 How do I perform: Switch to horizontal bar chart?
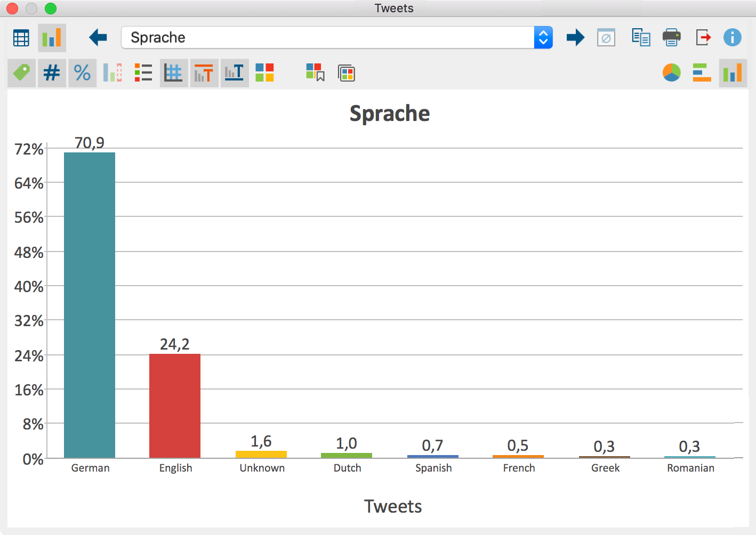pyautogui.click(x=702, y=72)
